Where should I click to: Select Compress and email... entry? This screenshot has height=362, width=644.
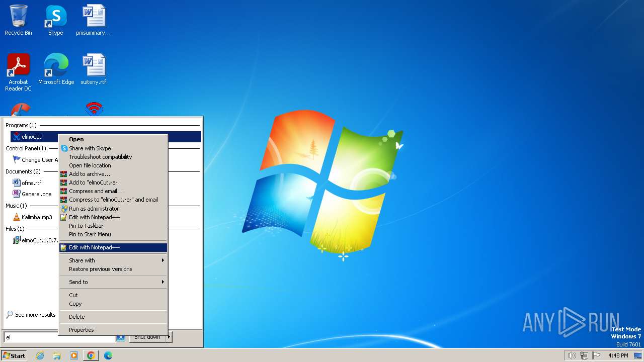pos(113,191)
